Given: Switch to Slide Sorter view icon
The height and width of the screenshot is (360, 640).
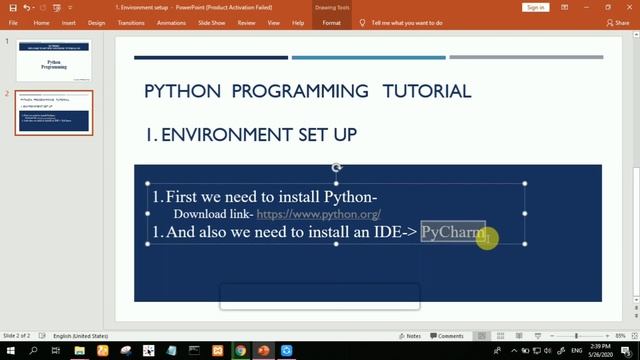Looking at the screenshot, I should pyautogui.click(x=500, y=336).
